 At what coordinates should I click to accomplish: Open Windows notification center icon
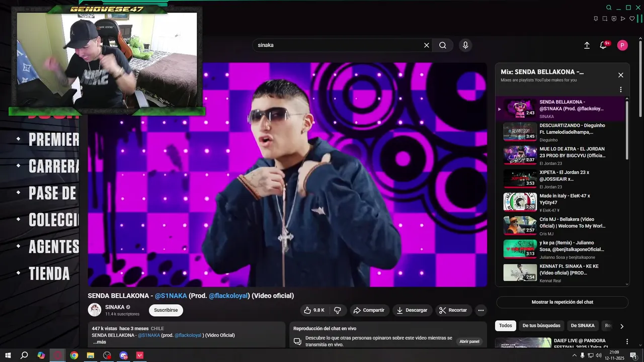pos(633,355)
